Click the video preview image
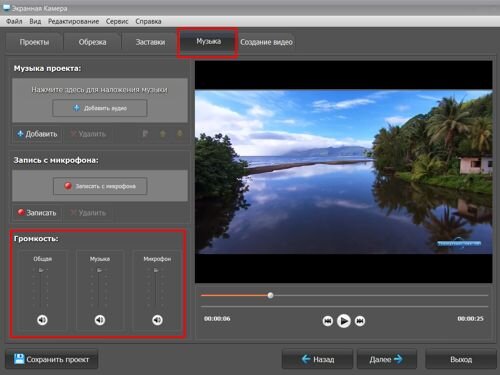 (344, 172)
